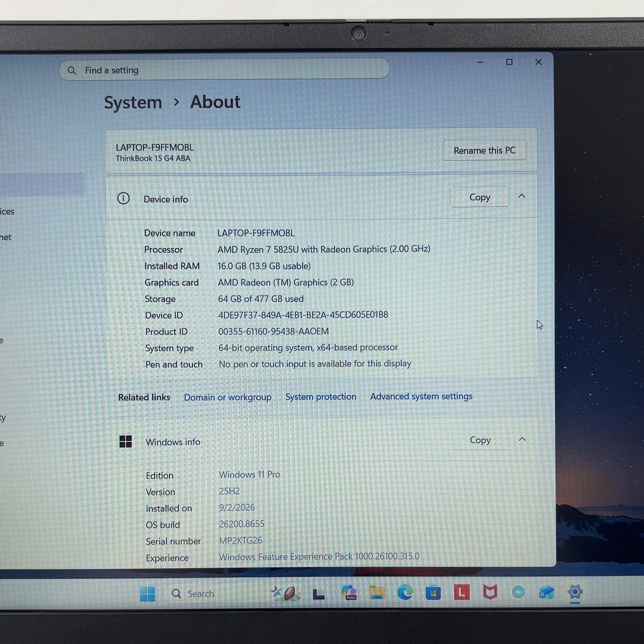This screenshot has height=644, width=644.
Task: Launch Microsoft Edge from the taskbar
Action: pos(405,593)
